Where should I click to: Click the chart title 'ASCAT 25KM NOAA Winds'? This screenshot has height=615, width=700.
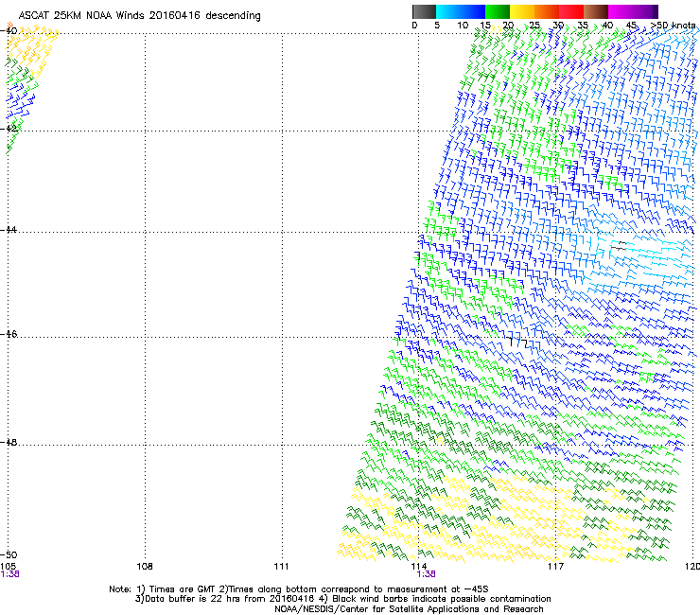click(81, 15)
